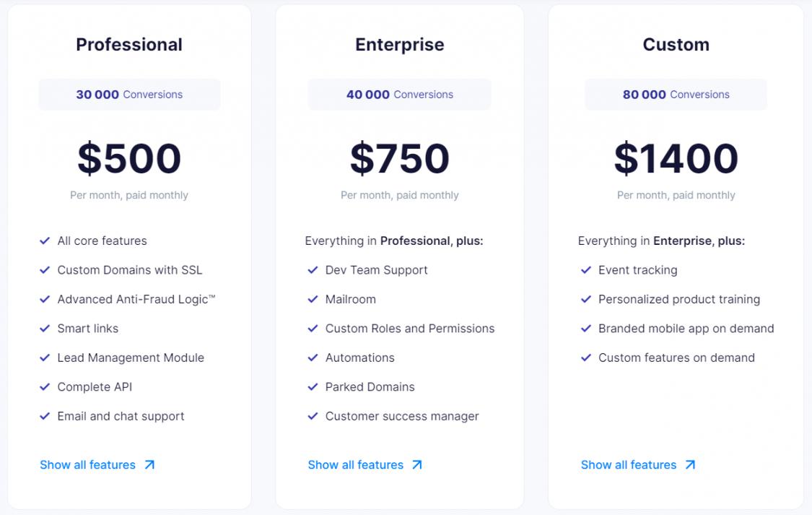
Task: Open Show all features in Professional plan
Action: click(x=87, y=465)
